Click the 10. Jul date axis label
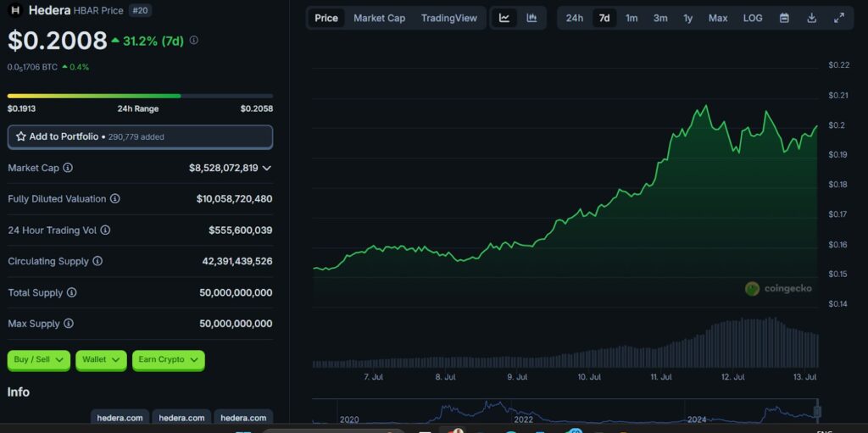Screen dimensions: 868x433 click(x=589, y=377)
